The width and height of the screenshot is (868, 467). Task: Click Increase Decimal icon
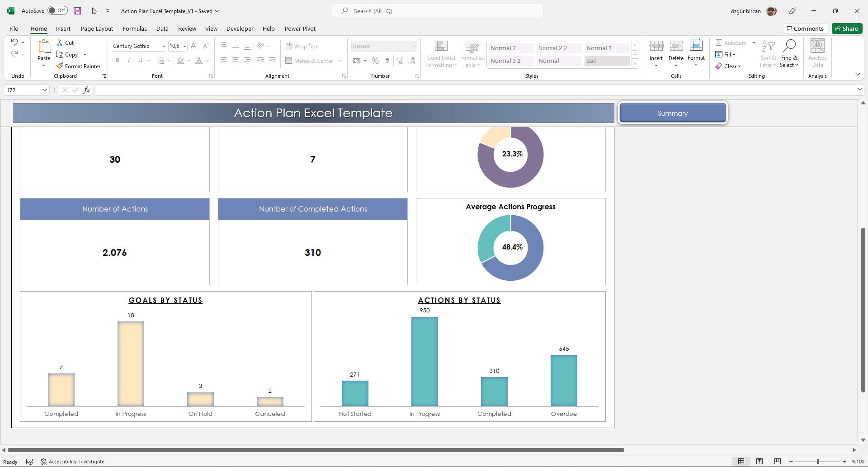click(400, 61)
